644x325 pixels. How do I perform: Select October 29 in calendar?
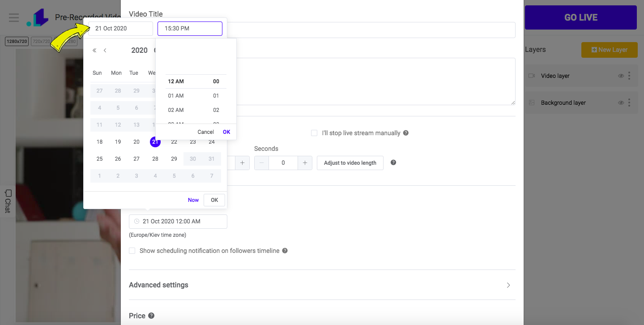[174, 159]
